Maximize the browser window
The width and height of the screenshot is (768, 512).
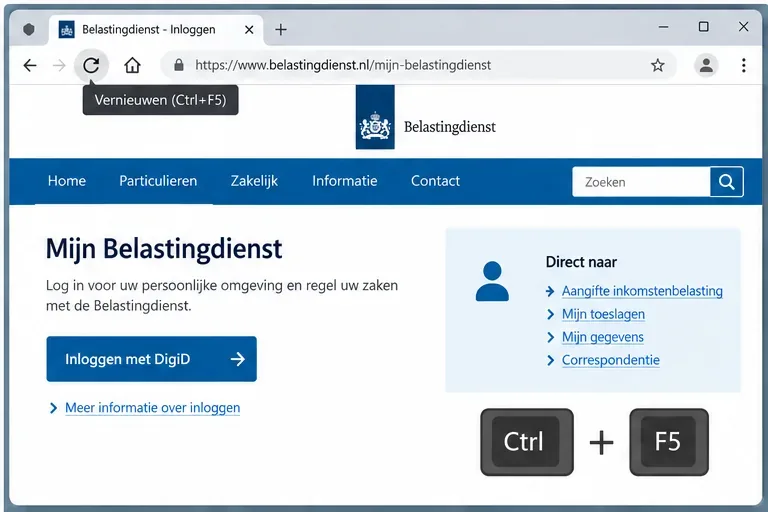click(x=703, y=27)
